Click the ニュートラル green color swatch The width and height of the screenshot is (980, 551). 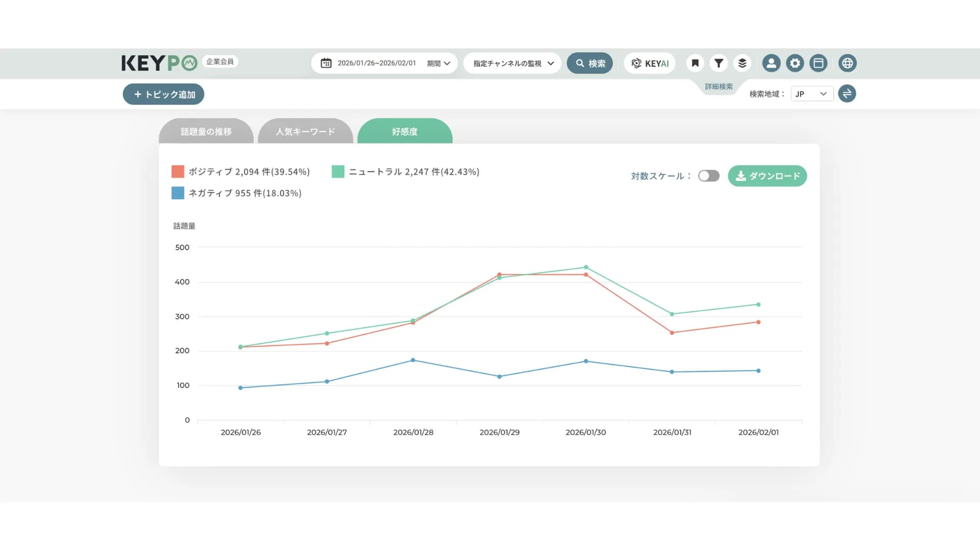pyautogui.click(x=338, y=172)
